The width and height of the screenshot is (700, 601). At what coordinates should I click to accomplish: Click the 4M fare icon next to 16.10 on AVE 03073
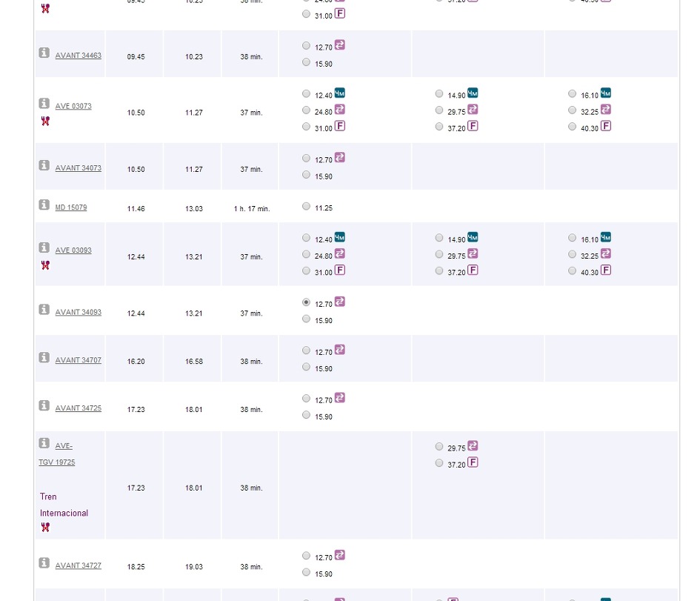point(606,93)
